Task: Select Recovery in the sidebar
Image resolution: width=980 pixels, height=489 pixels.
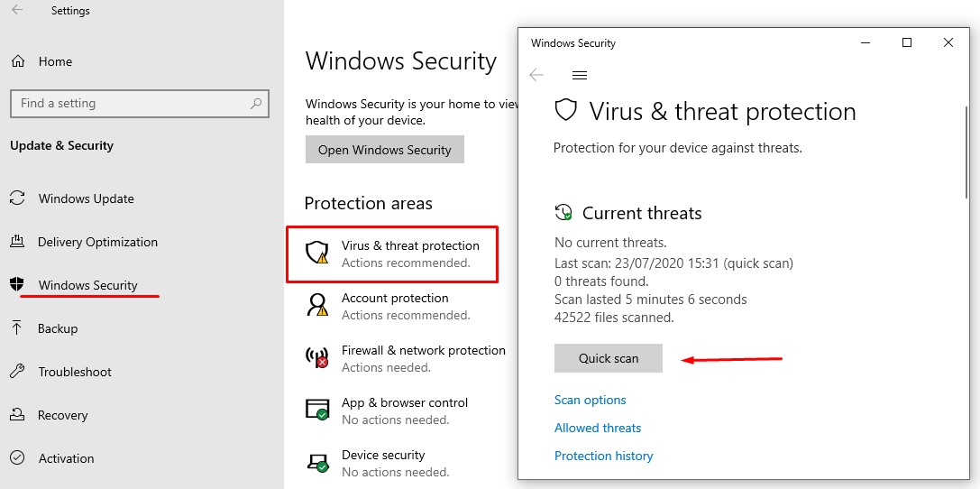Action: pyautogui.click(x=62, y=415)
